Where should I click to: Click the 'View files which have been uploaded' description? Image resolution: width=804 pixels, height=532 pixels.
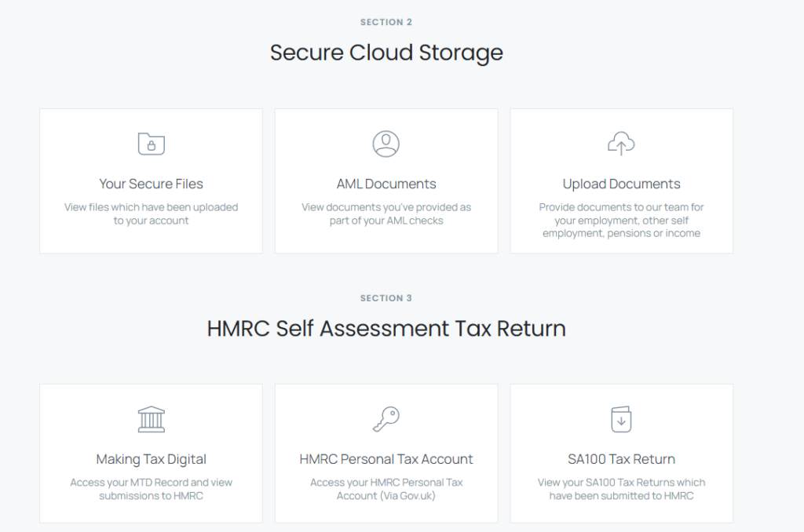[x=151, y=213]
